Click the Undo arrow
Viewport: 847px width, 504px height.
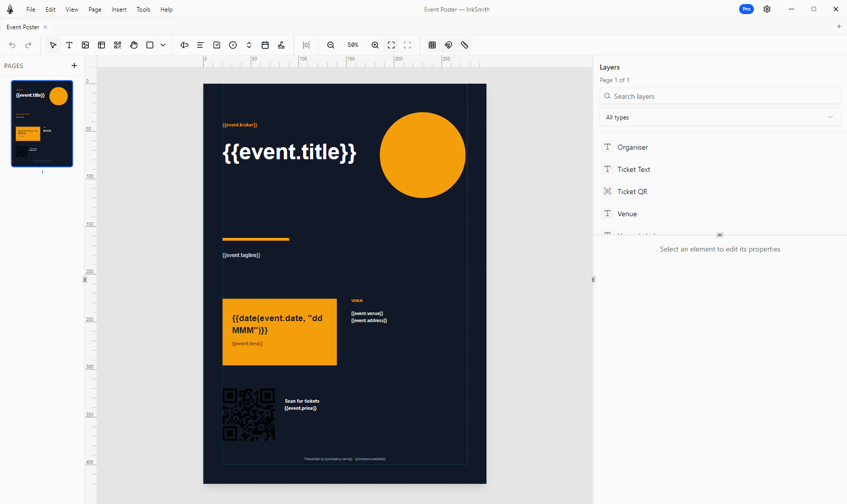[12, 45]
